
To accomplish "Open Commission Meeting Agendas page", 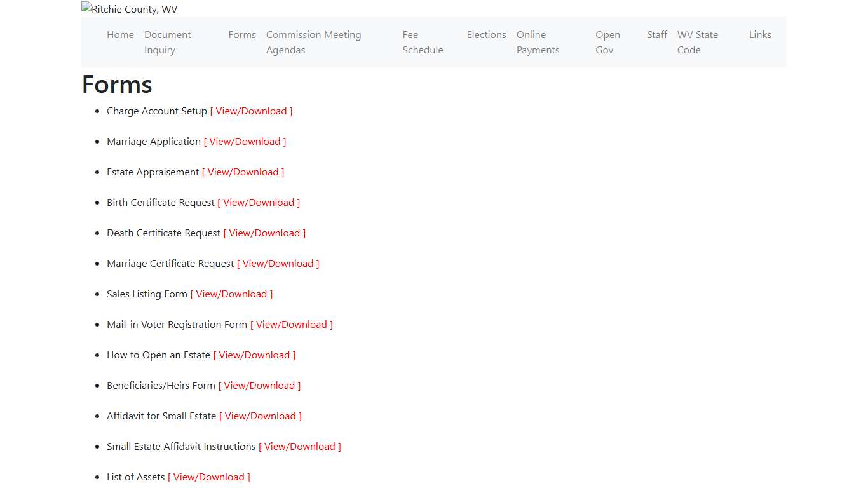I will tap(313, 42).
